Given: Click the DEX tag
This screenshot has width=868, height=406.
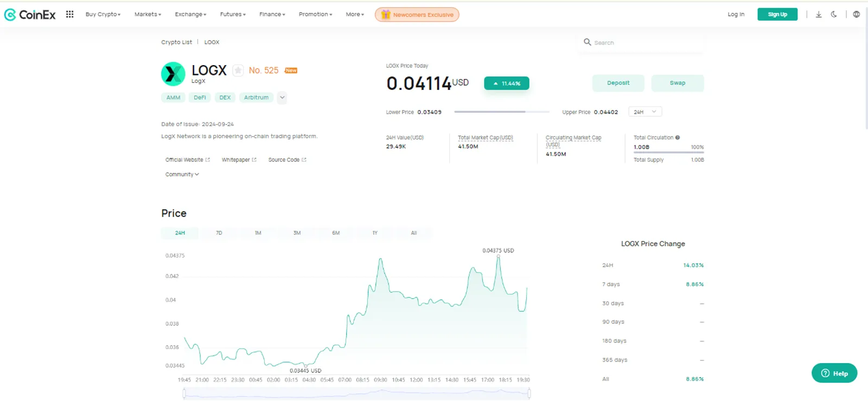Looking at the screenshot, I should 225,98.
